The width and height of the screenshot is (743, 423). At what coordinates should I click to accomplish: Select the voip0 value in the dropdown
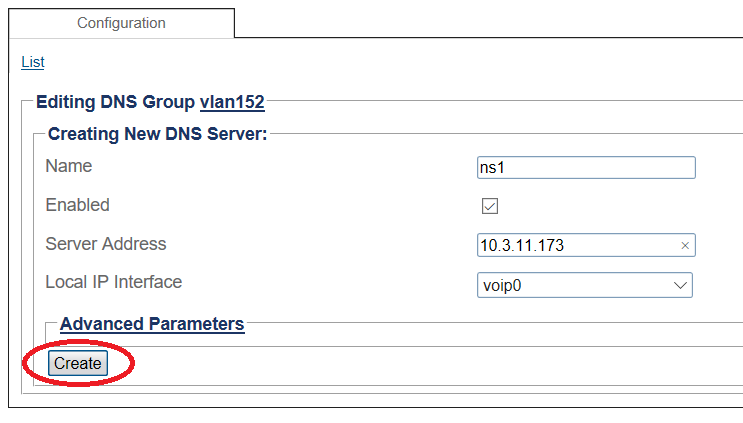pos(502,286)
